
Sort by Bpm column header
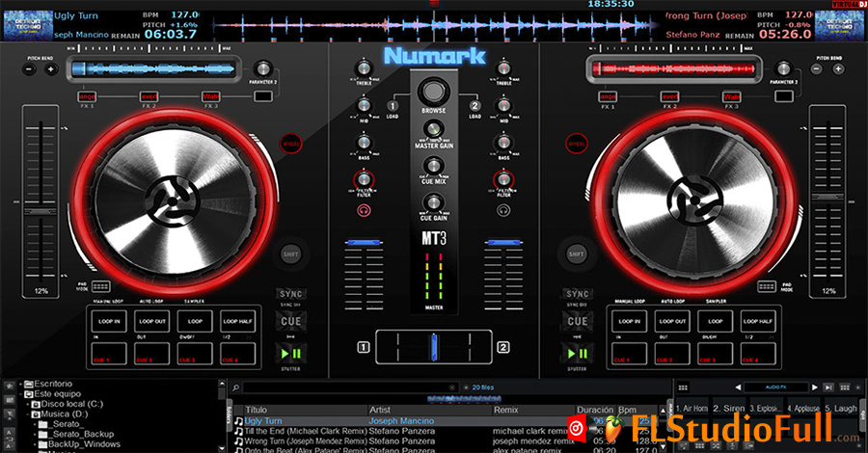637,410
